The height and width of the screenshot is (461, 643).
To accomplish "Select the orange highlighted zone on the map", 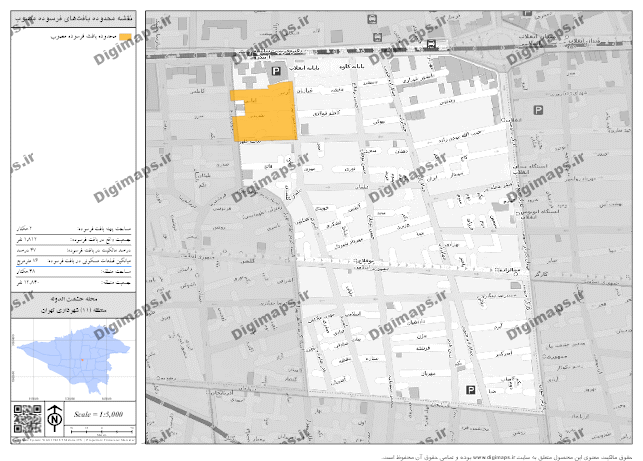I will pyautogui.click(x=264, y=117).
